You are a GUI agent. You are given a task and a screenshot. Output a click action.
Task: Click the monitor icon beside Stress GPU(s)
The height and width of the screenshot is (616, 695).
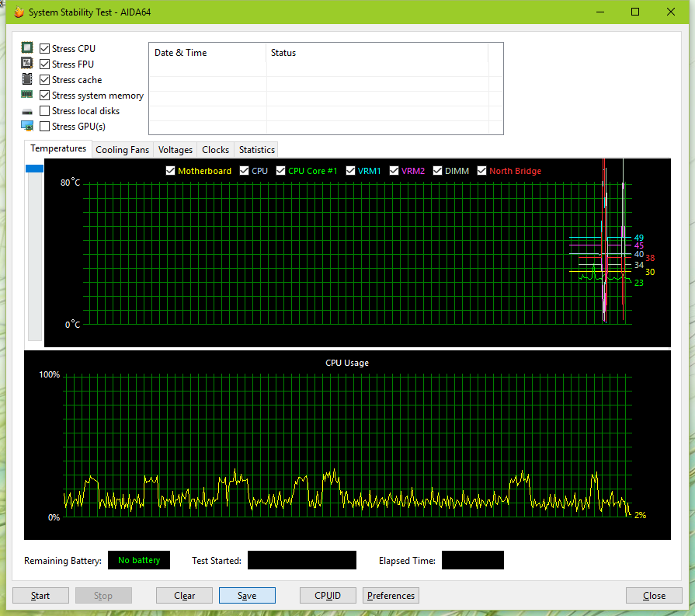pos(27,126)
